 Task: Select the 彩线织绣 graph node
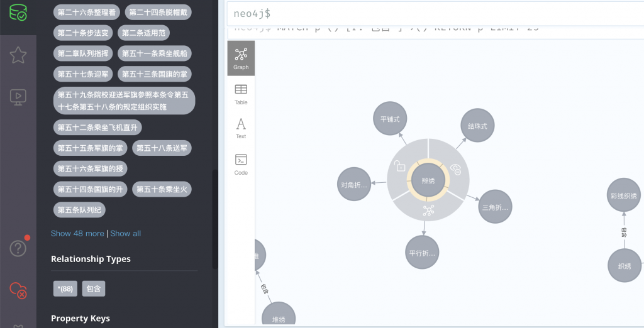click(624, 195)
